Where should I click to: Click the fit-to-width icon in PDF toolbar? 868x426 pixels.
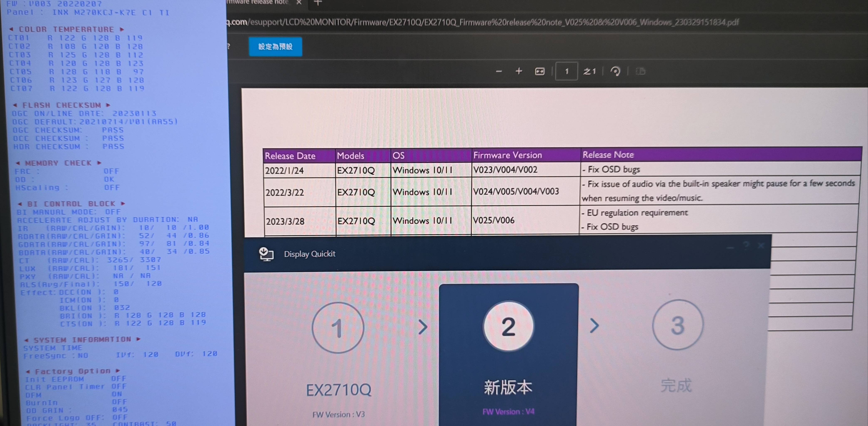click(540, 71)
